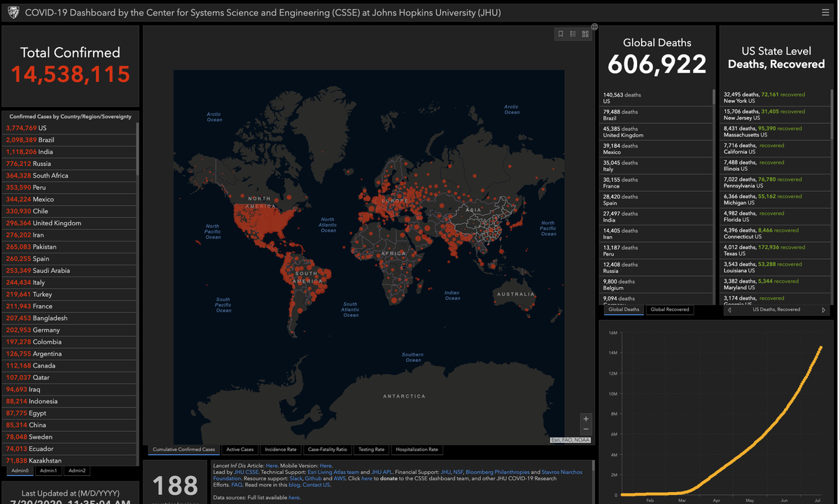This screenshot has height=504, width=840.
Task: Click the Brazil row in confirmed cases list
Action: (69, 140)
